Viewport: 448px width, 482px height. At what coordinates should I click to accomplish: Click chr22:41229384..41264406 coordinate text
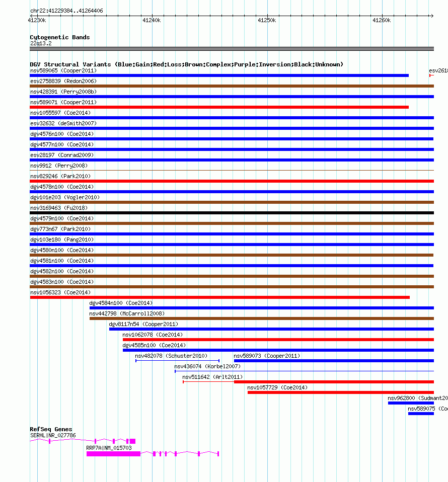pos(67,11)
